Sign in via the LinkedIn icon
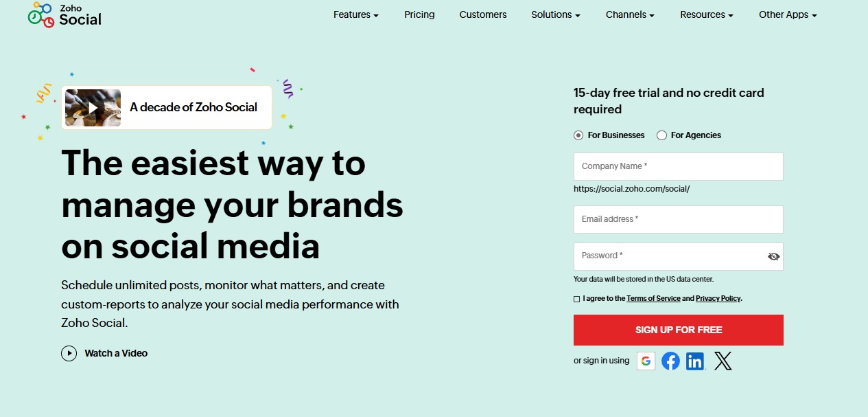The width and height of the screenshot is (868, 417). coord(695,361)
